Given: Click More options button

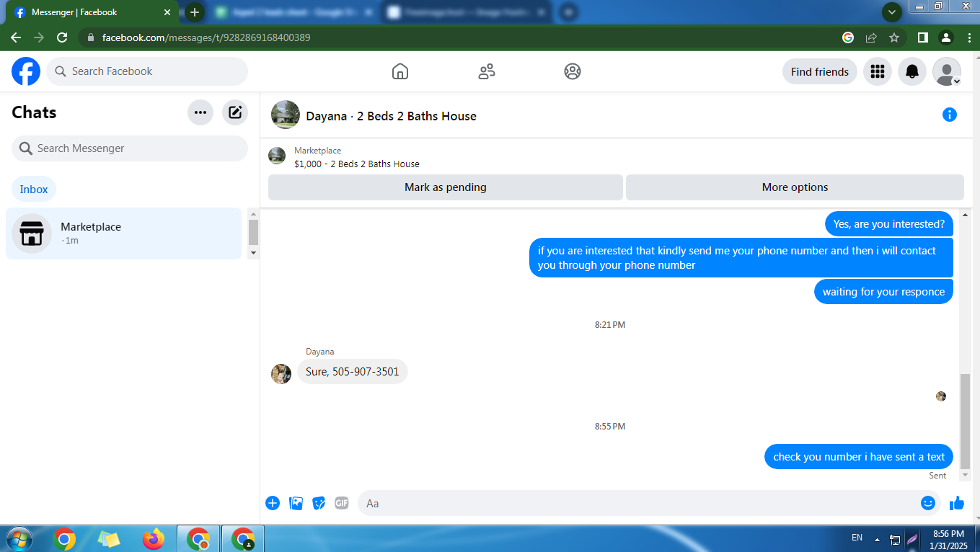Looking at the screenshot, I should coord(795,187).
